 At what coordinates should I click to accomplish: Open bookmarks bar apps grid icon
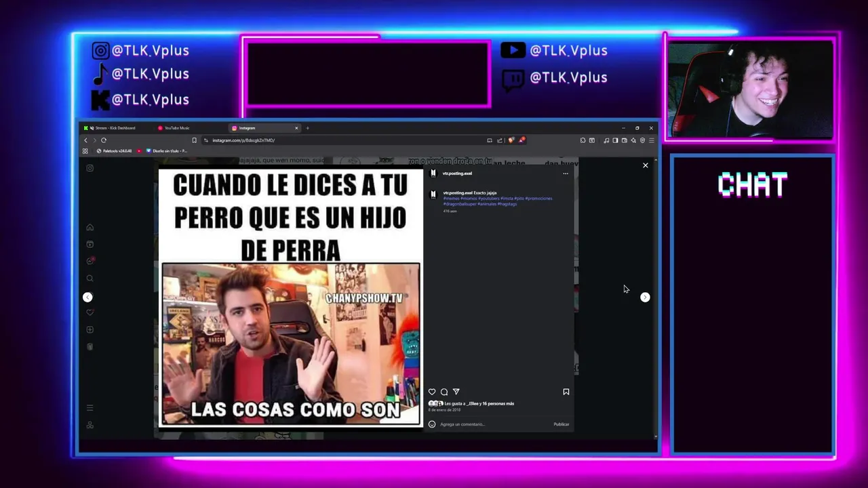(85, 151)
